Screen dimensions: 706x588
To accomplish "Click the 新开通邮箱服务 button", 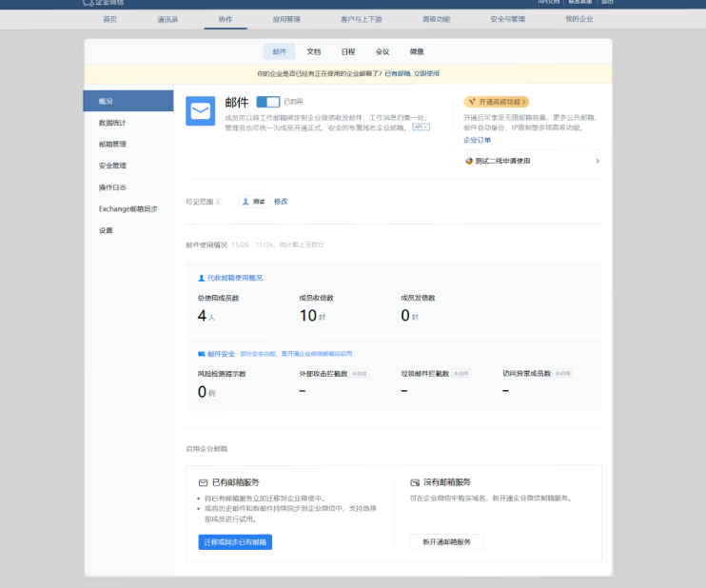I will tap(446, 541).
